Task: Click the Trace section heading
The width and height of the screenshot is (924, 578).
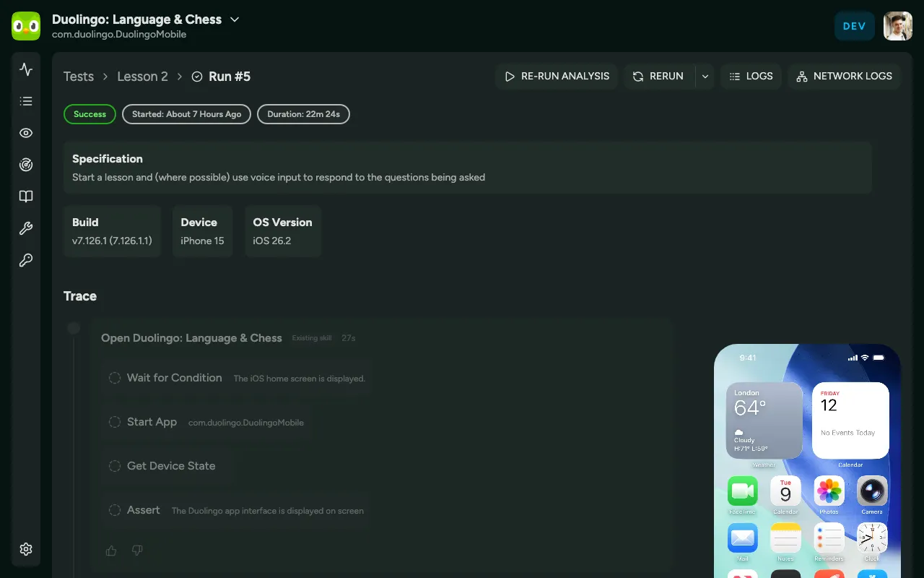Action: tap(80, 296)
